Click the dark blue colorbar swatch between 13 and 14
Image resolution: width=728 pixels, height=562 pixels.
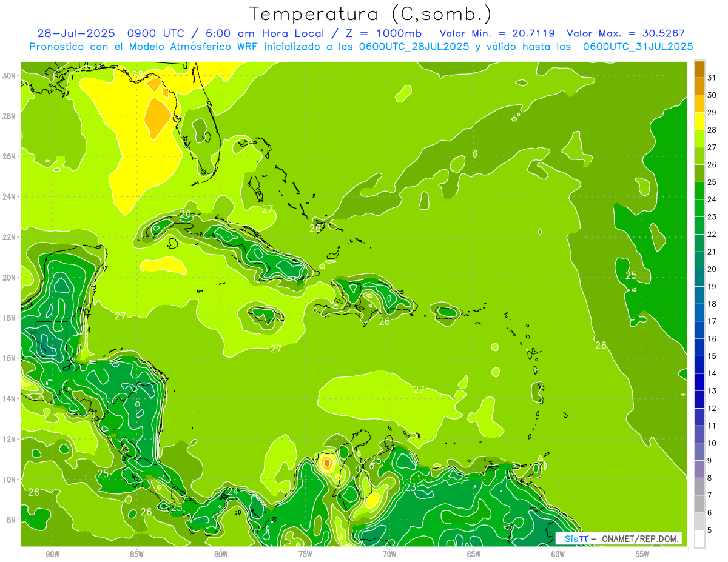[699, 383]
